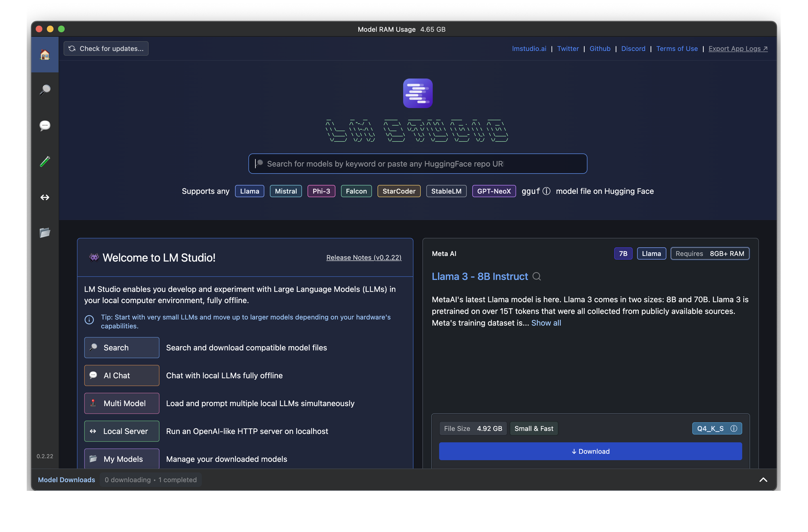
Task: Click the Mistral architecture tag
Action: (286, 191)
